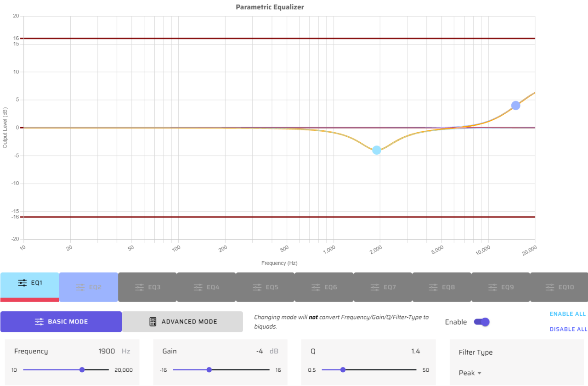
Task: Click the Gain slider handle
Action: coord(209,370)
